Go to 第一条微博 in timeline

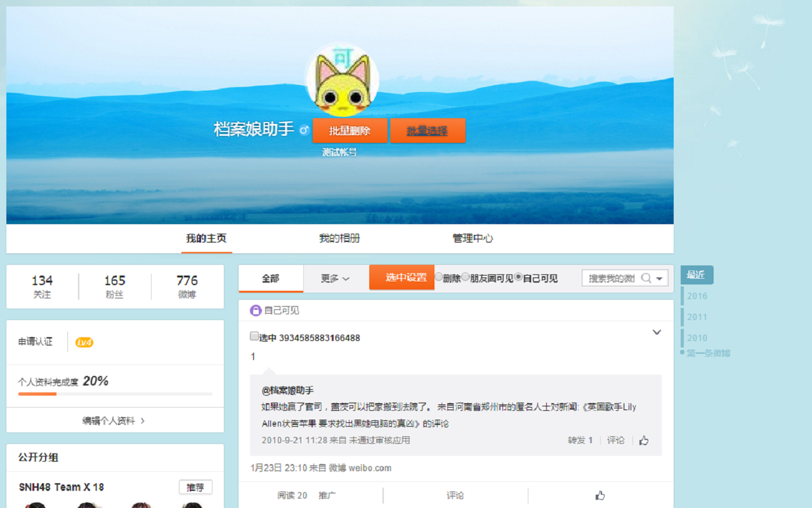708,353
